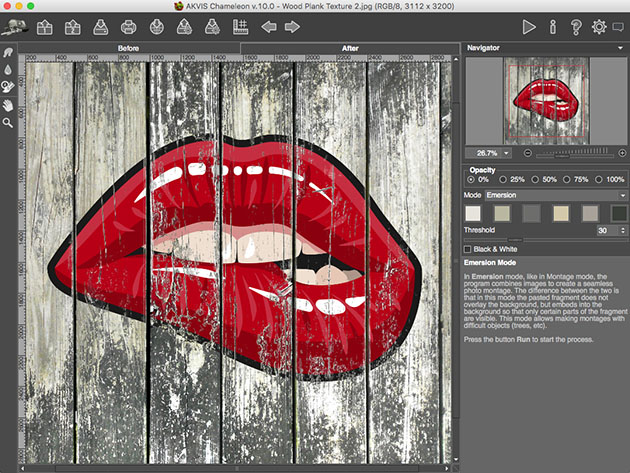630x473 pixels.
Task: Click the redo right arrow
Action: click(x=292, y=27)
